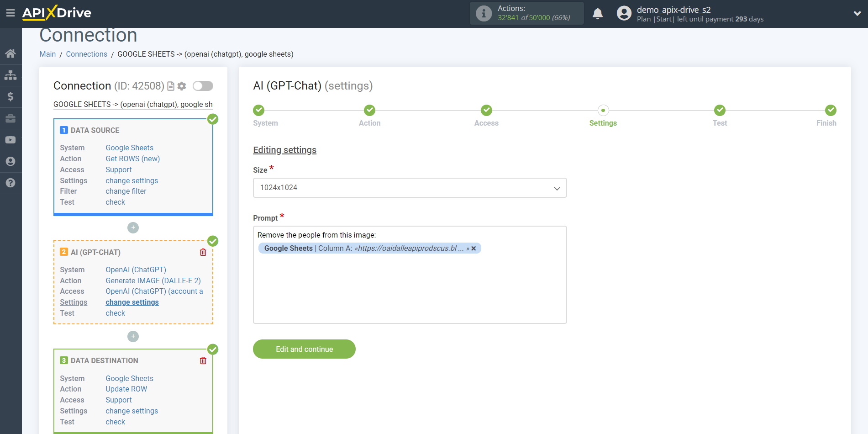Expand the account dropdown chevron
Screen dimensions: 868x434
[x=857, y=14]
